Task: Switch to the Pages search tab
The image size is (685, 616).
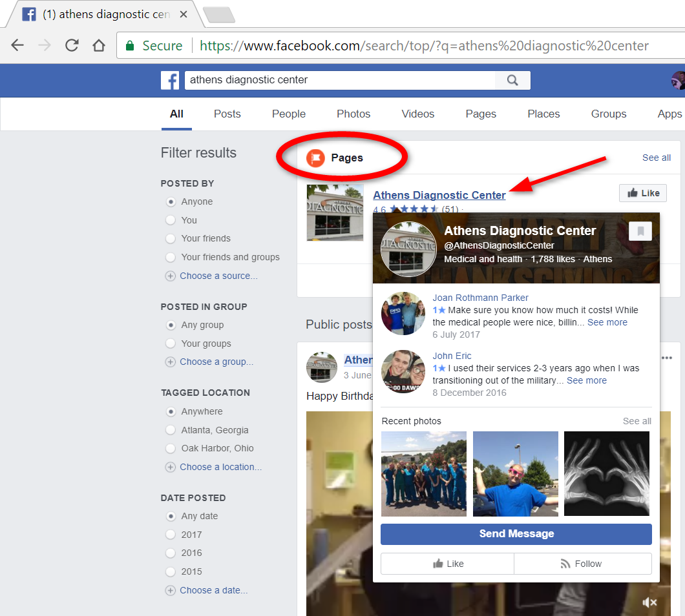Action: [x=481, y=114]
